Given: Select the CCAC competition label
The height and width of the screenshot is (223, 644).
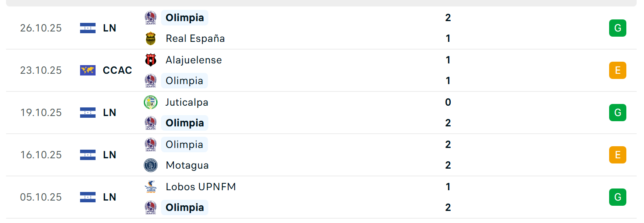Looking at the screenshot, I should pos(118,70).
